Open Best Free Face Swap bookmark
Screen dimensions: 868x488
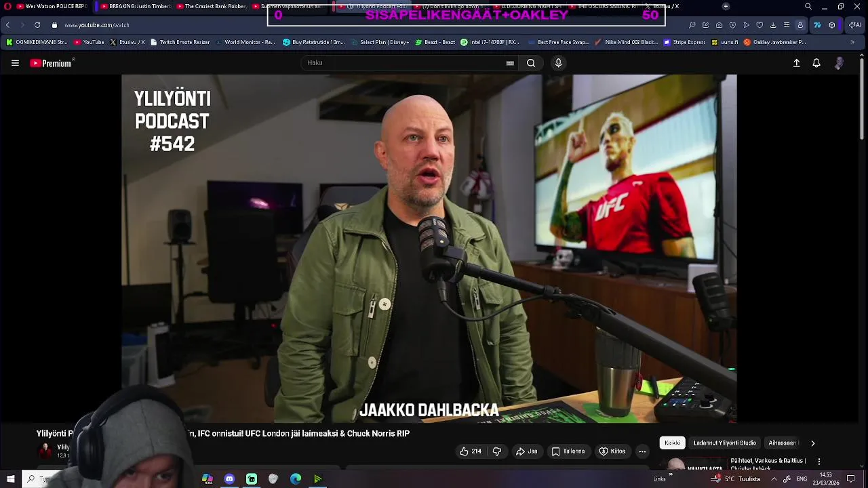[558, 42]
